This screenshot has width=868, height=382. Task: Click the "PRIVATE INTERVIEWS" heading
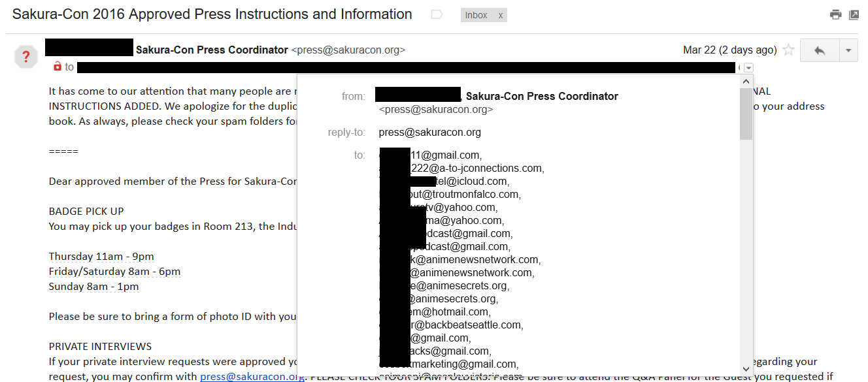pyautogui.click(x=100, y=346)
